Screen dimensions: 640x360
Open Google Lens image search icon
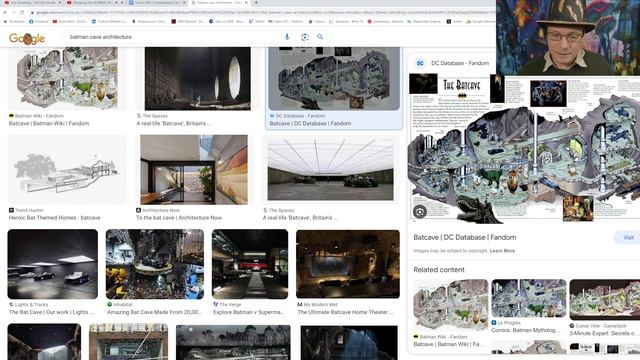coord(304,37)
